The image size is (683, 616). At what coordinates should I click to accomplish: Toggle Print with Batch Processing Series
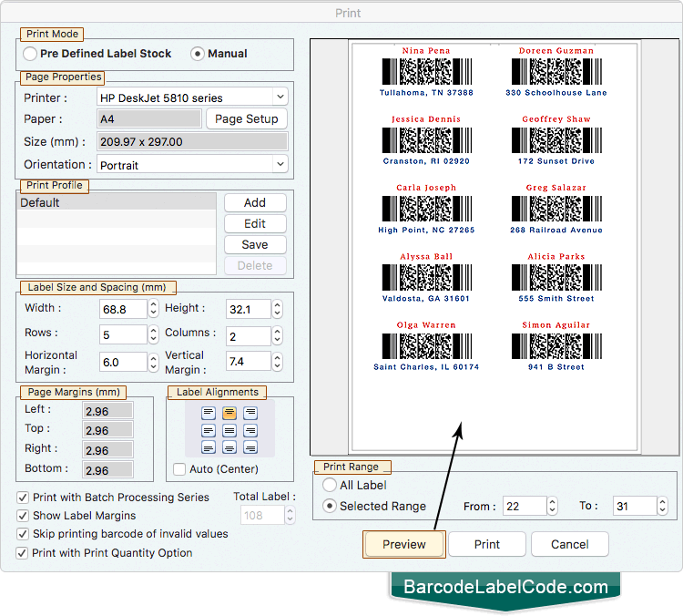22,498
